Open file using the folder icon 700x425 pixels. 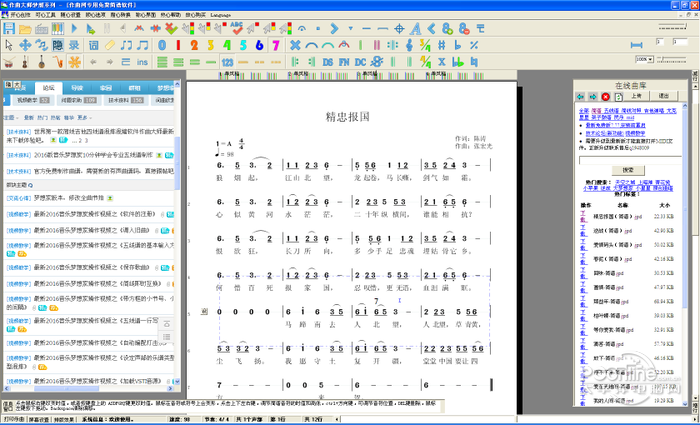click(25, 29)
